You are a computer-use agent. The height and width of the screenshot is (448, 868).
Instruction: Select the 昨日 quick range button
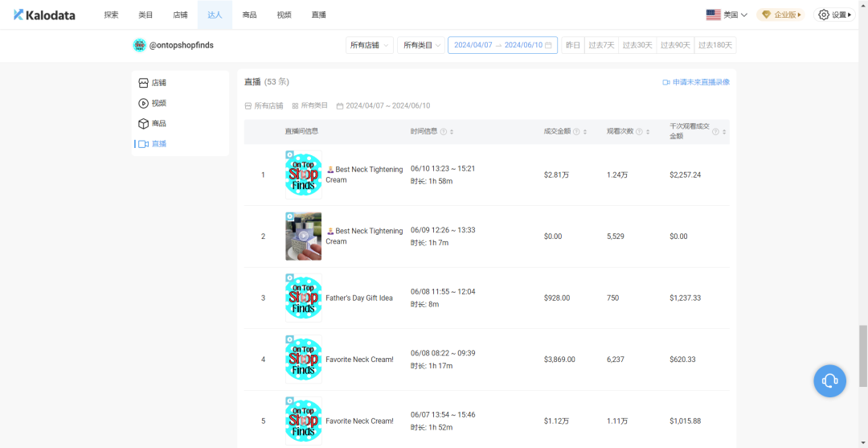(x=573, y=45)
